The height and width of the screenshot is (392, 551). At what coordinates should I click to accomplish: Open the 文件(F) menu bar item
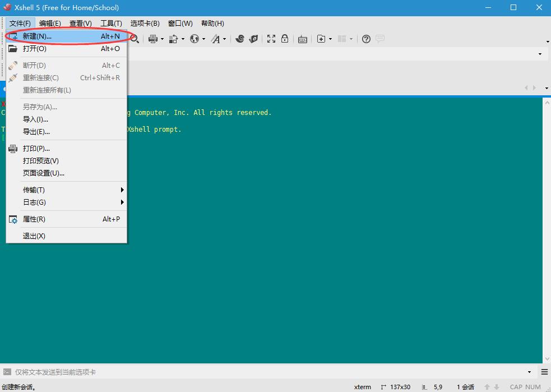pos(20,24)
